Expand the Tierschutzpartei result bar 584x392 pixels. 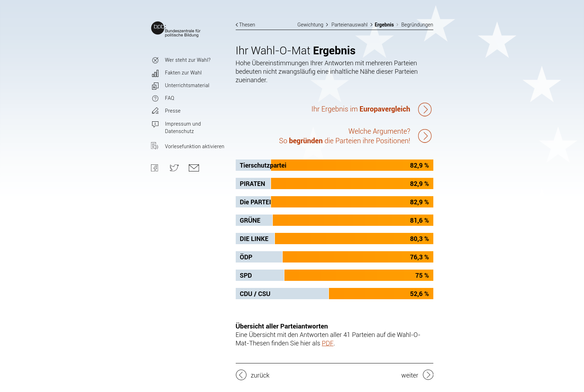(x=334, y=165)
